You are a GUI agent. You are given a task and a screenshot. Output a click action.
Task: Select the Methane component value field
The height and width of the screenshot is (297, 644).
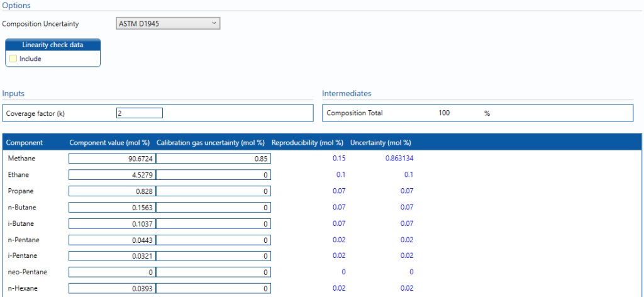112,159
